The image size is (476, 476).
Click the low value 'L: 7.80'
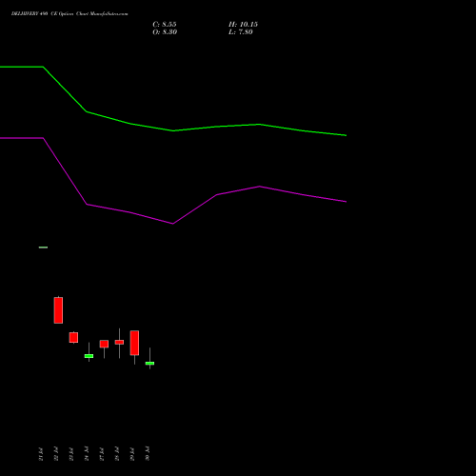[241, 32]
